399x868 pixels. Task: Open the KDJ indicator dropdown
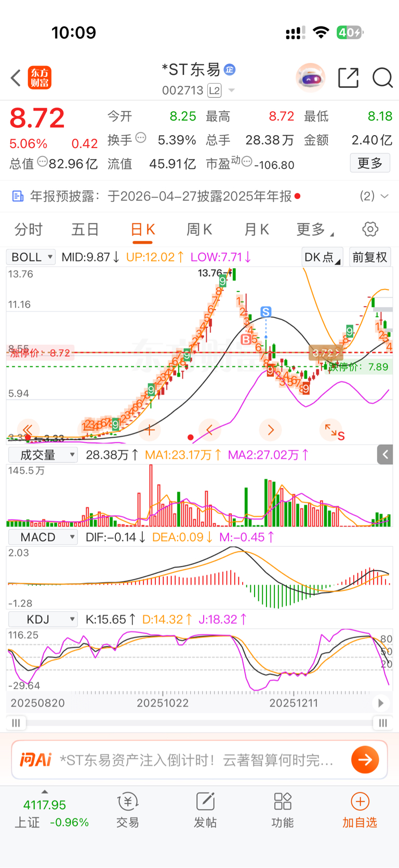[43, 619]
